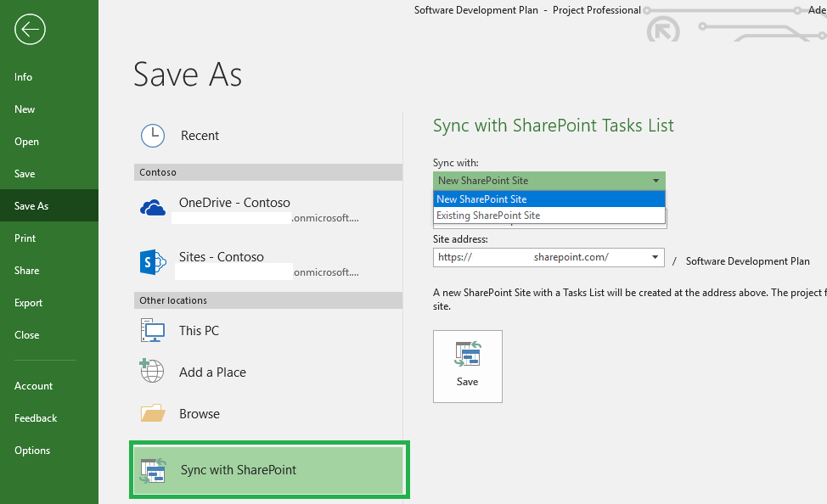
Task: Click the OneDrive cloud icon
Action: (153, 208)
